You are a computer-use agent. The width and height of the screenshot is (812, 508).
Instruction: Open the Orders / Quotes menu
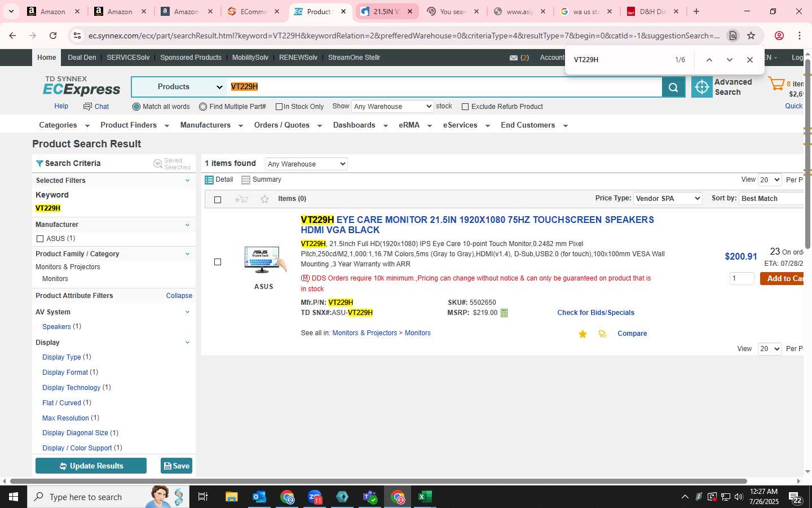coord(288,125)
